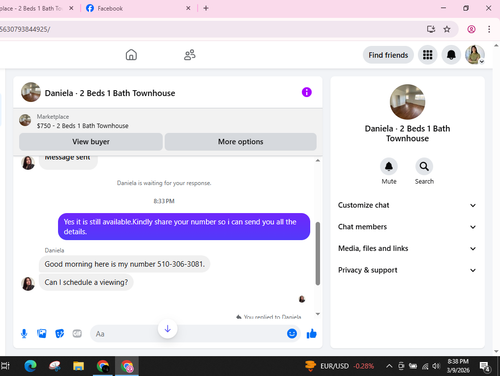
Task: Choose a sticker icon
Action: 59,333
